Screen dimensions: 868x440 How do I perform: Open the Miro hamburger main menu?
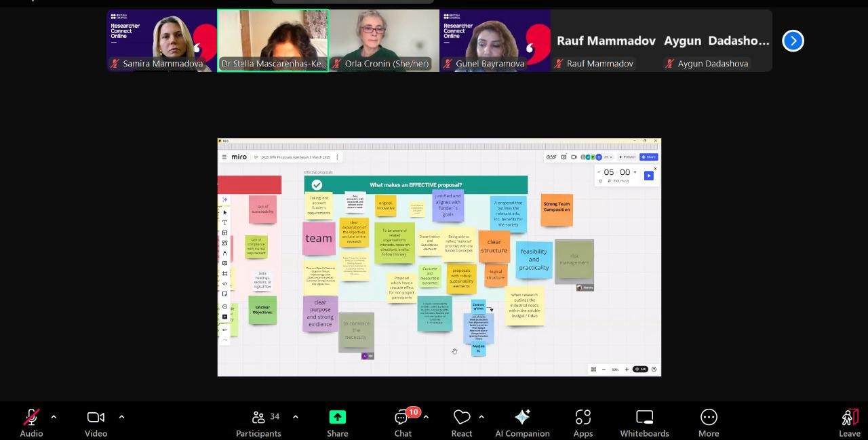point(224,157)
